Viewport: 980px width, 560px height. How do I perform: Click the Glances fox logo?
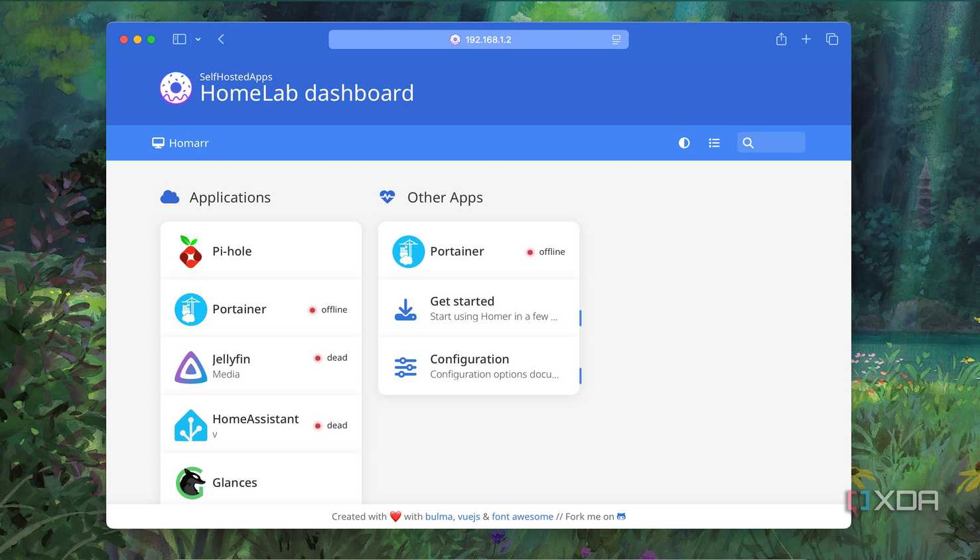[x=190, y=482]
